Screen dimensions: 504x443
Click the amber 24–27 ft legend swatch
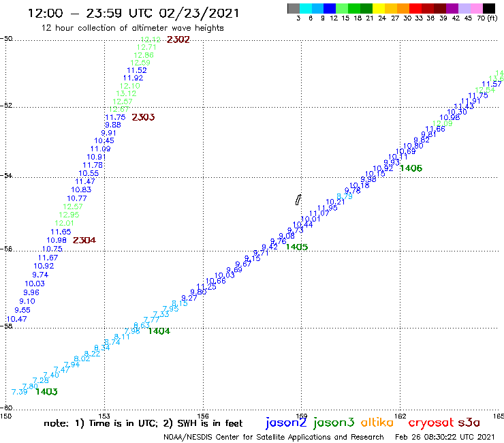pyautogui.click(x=391, y=8)
